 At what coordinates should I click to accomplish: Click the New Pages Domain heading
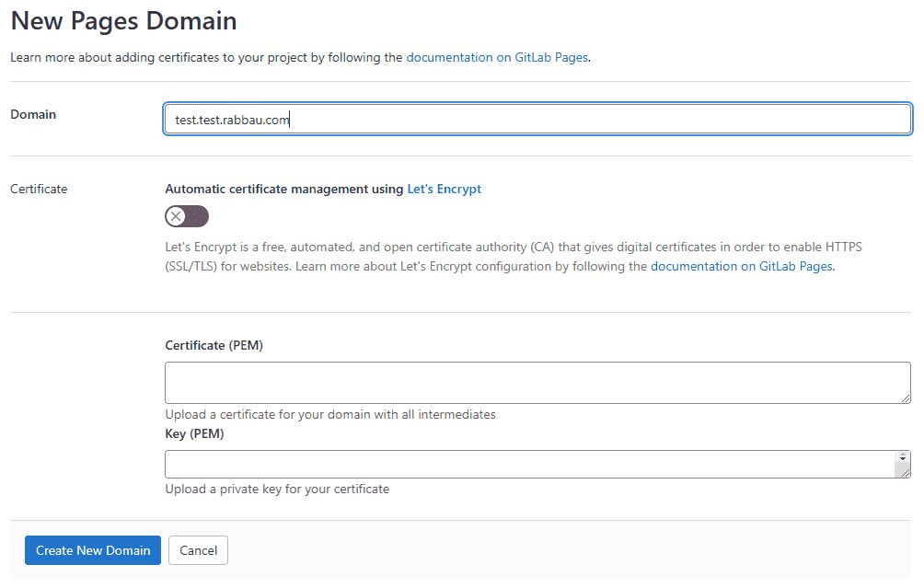(123, 20)
